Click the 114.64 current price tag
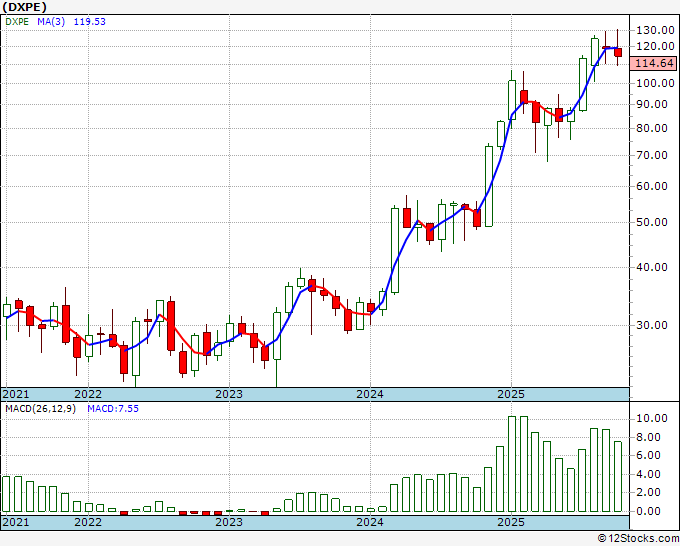Image resolution: width=680 pixels, height=546 pixels. [654, 63]
